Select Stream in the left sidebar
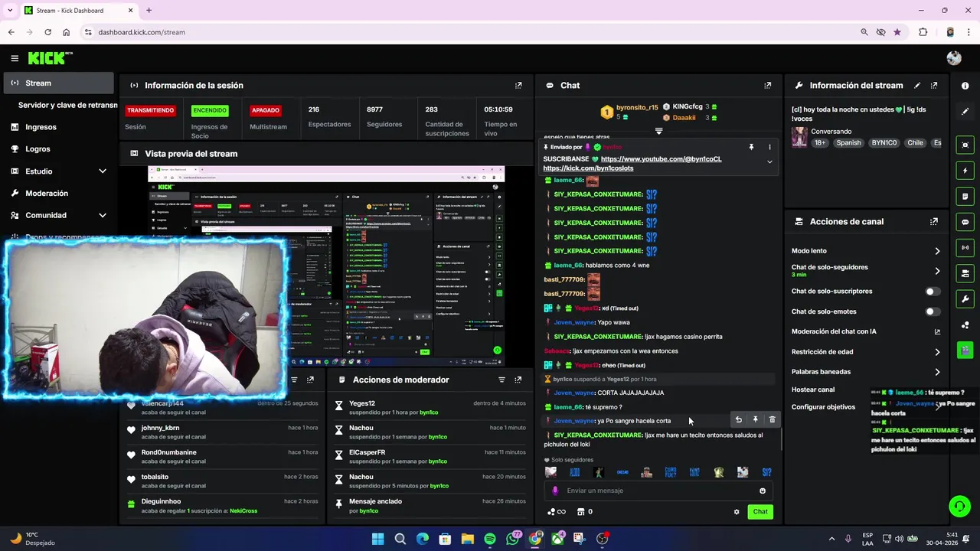The width and height of the screenshot is (980, 551). [59, 83]
